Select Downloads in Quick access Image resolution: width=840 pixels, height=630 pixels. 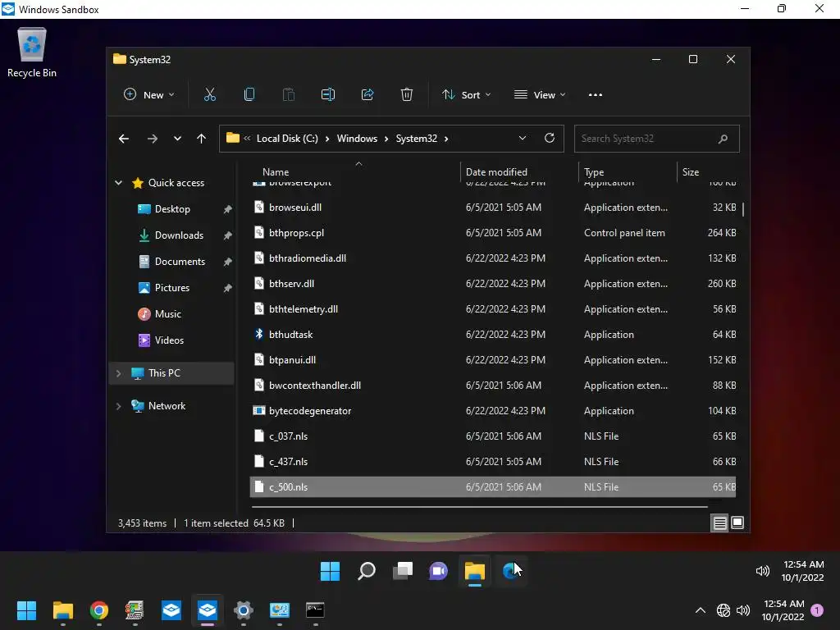tap(179, 235)
